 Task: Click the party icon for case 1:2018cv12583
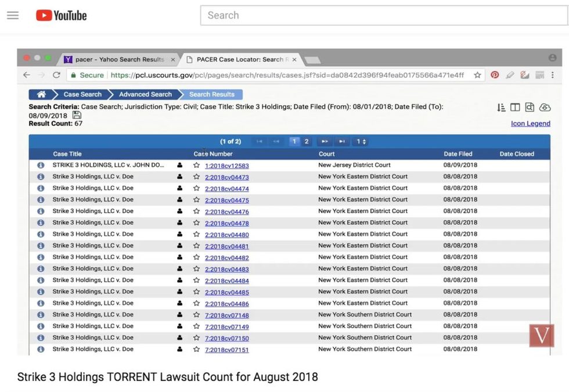(179, 165)
